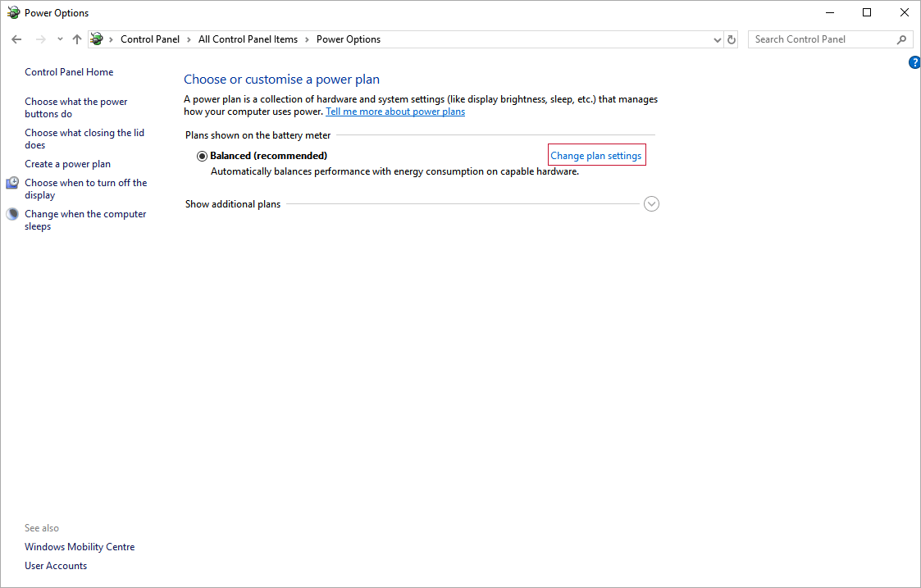Select the Balanced (recommended) radio button

tap(202, 156)
